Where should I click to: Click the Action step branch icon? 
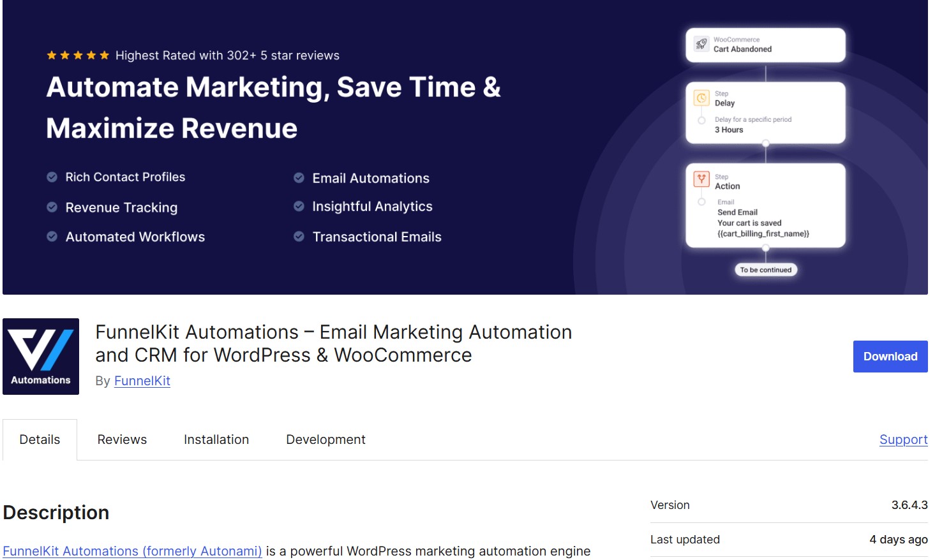click(x=701, y=179)
